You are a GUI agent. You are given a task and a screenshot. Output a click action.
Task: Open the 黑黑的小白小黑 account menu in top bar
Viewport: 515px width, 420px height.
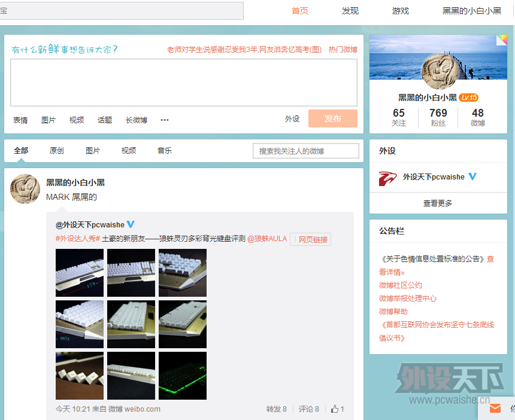(x=472, y=11)
